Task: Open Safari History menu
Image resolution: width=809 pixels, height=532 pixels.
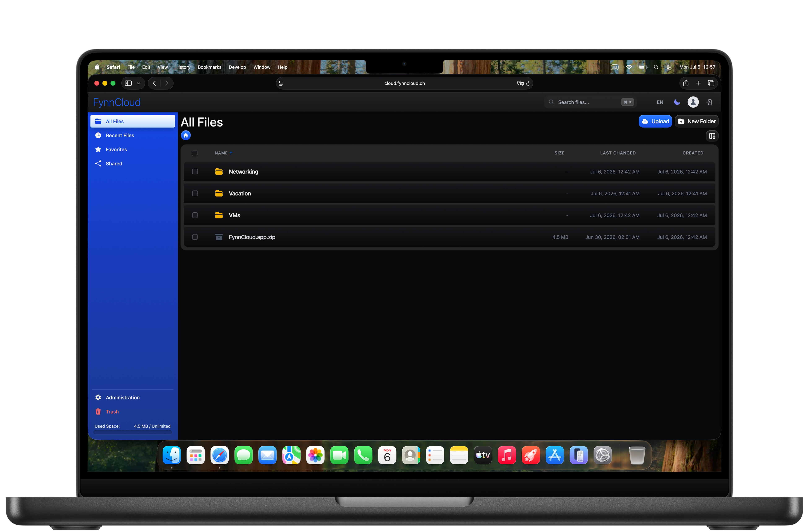Action: 183,67
